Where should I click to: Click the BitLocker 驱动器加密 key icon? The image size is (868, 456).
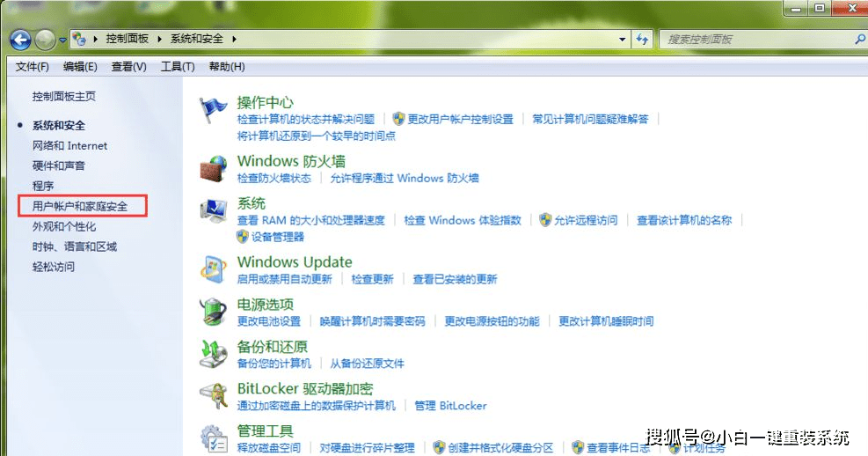214,396
